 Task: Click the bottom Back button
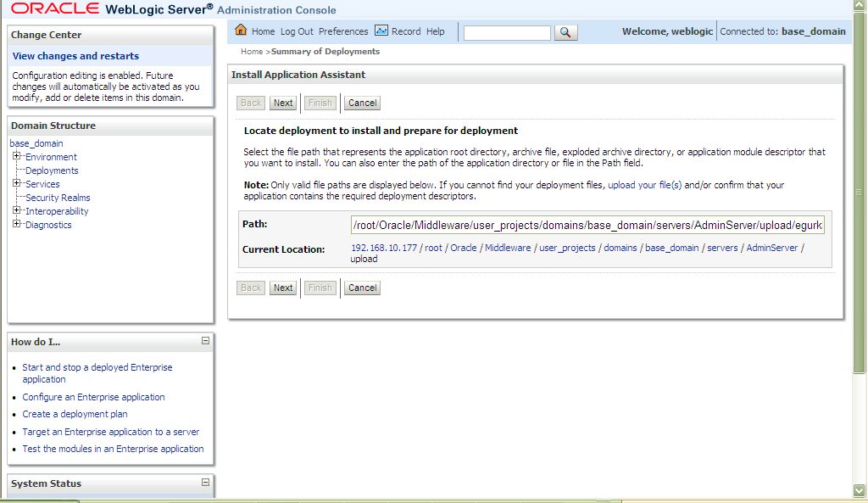coord(251,288)
